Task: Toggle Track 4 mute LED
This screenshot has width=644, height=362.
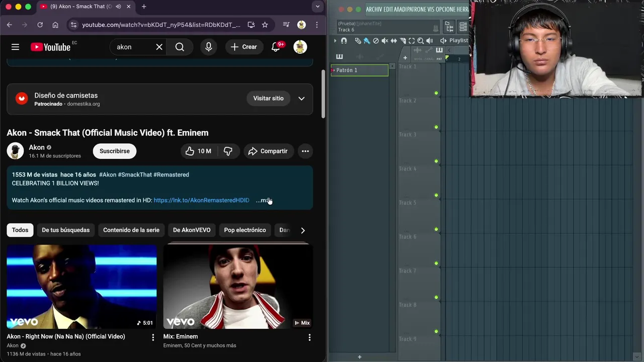Action: click(x=436, y=195)
